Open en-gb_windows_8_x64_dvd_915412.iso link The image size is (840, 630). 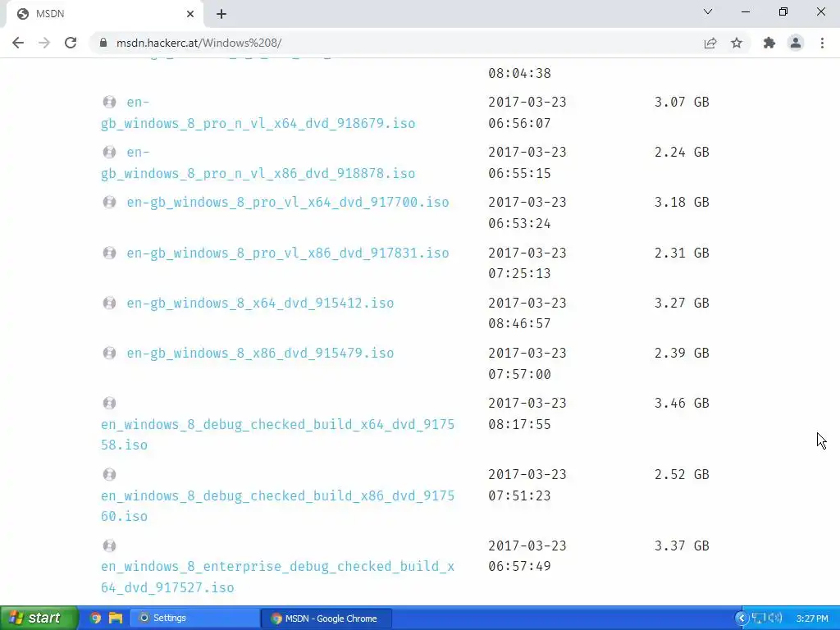click(x=260, y=304)
